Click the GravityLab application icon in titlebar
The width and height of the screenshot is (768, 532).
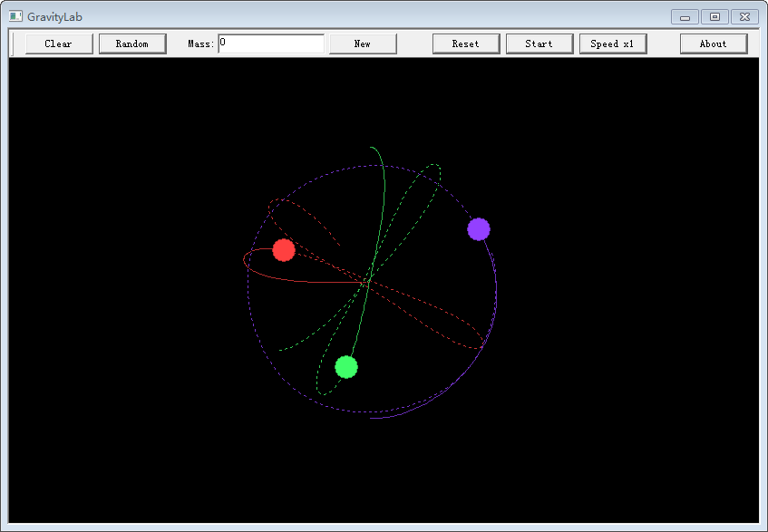point(14,15)
